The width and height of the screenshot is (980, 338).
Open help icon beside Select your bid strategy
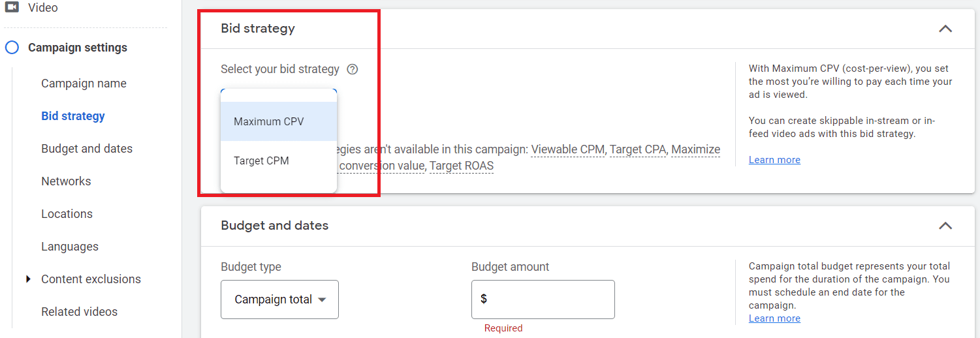click(x=353, y=69)
